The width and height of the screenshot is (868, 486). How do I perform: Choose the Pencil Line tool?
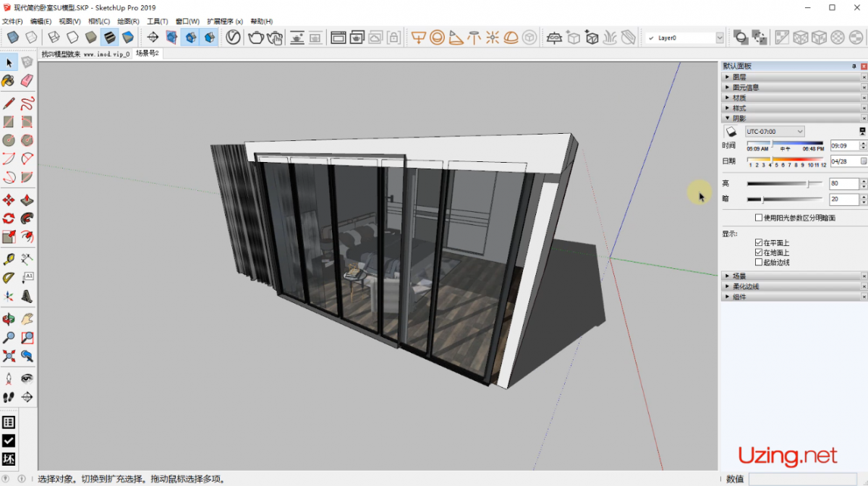tap(9, 103)
